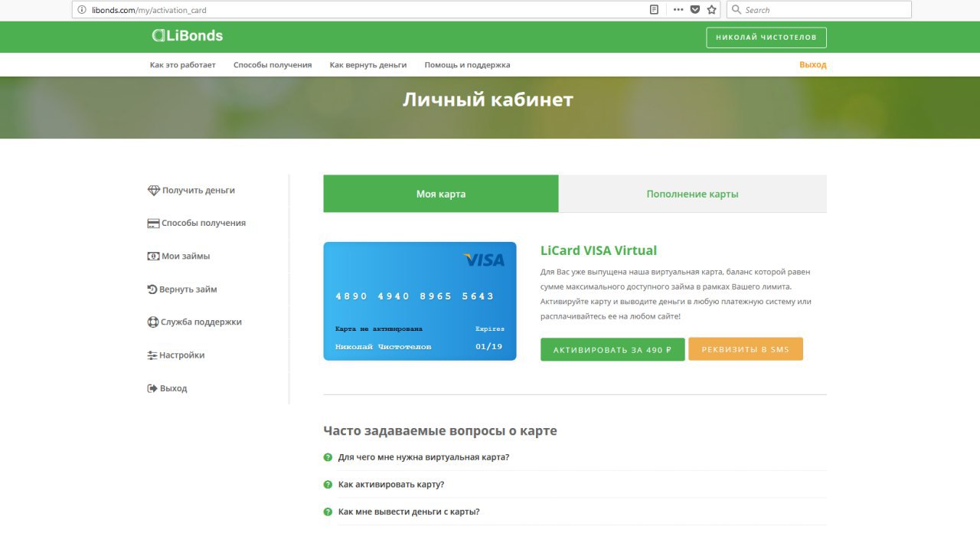Image resolution: width=980 pixels, height=533 pixels.
Task: Click the orange Выход link in top navigation
Action: [x=813, y=65]
